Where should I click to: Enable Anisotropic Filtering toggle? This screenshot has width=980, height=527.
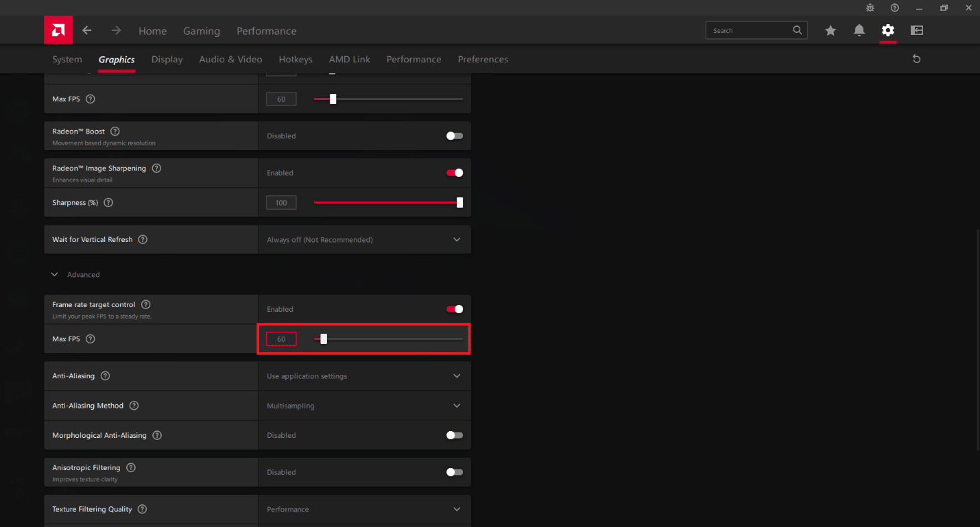(x=455, y=472)
